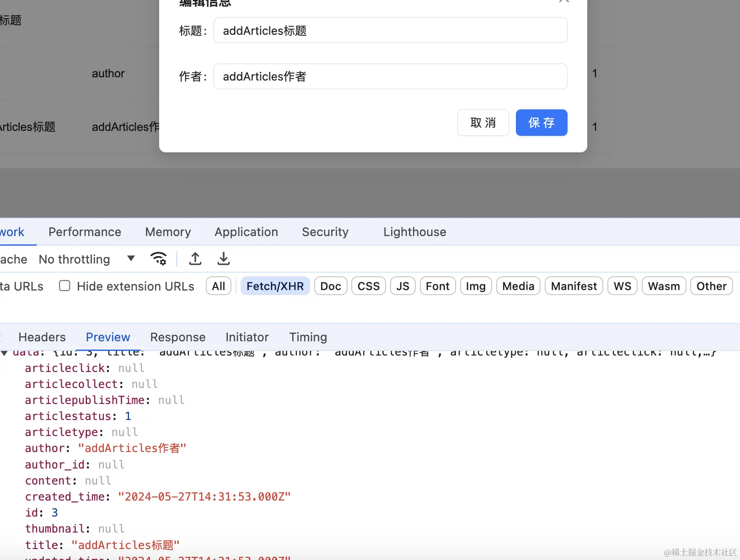The image size is (740, 560).
Task: Collapse the data object tree
Action: pyautogui.click(x=4, y=352)
